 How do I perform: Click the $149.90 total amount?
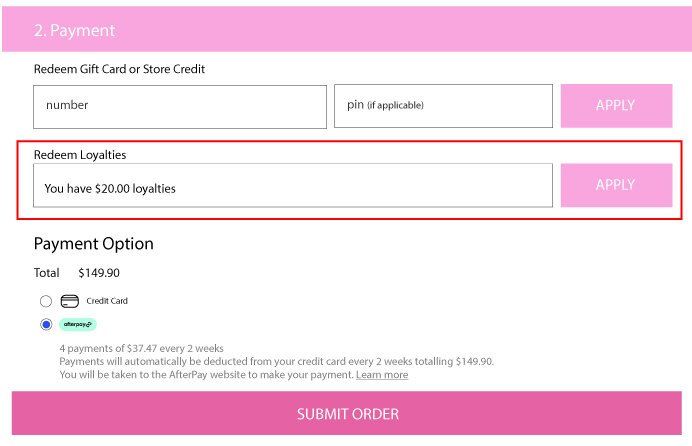coord(99,273)
